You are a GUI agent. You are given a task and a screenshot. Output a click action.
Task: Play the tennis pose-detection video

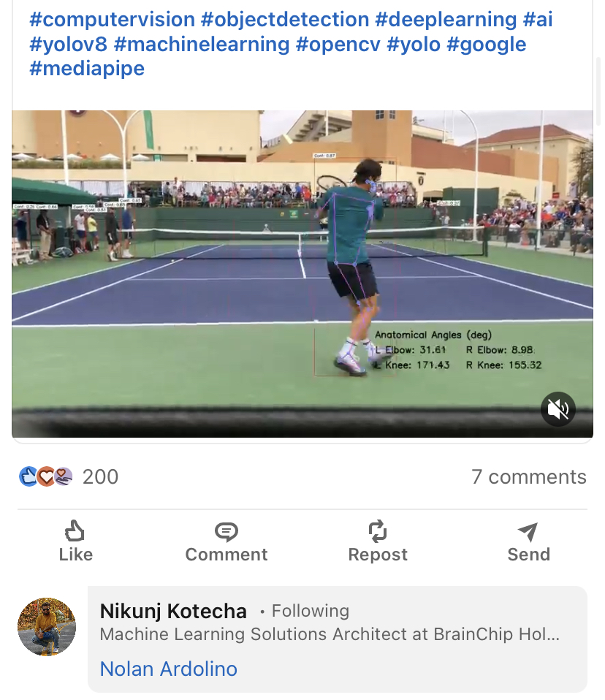pyautogui.click(x=302, y=274)
